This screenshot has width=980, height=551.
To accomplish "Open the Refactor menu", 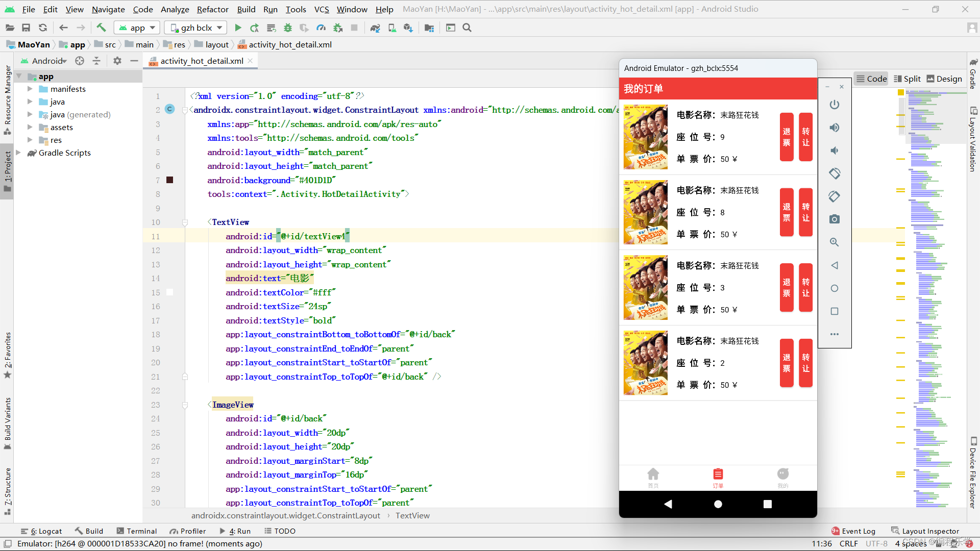I will tap(212, 9).
